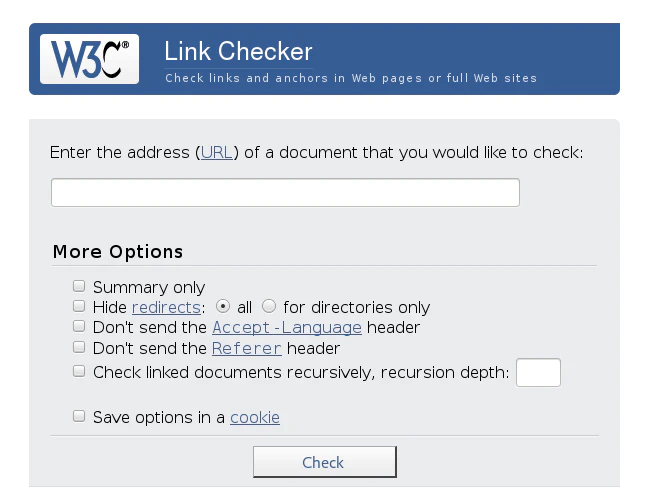This screenshot has width=649, height=502.
Task: Follow the redirects link
Action: 166,307
